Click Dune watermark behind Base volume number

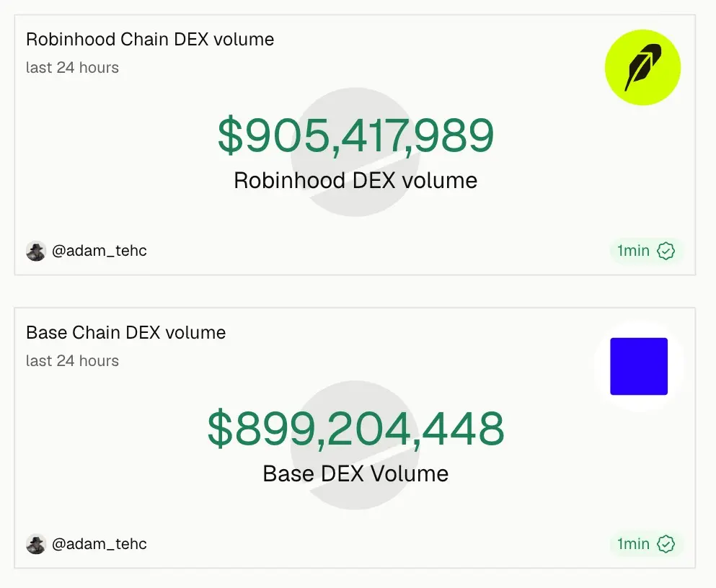355,445
